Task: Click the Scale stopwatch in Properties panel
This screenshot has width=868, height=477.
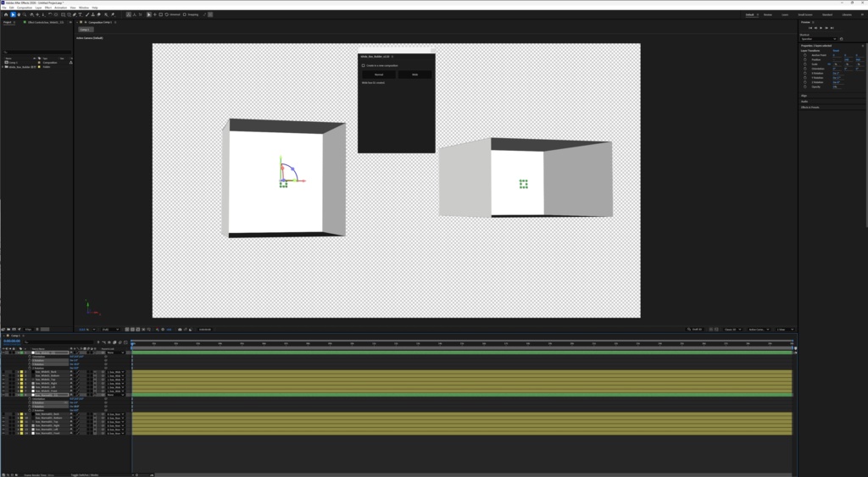Action: tap(805, 64)
